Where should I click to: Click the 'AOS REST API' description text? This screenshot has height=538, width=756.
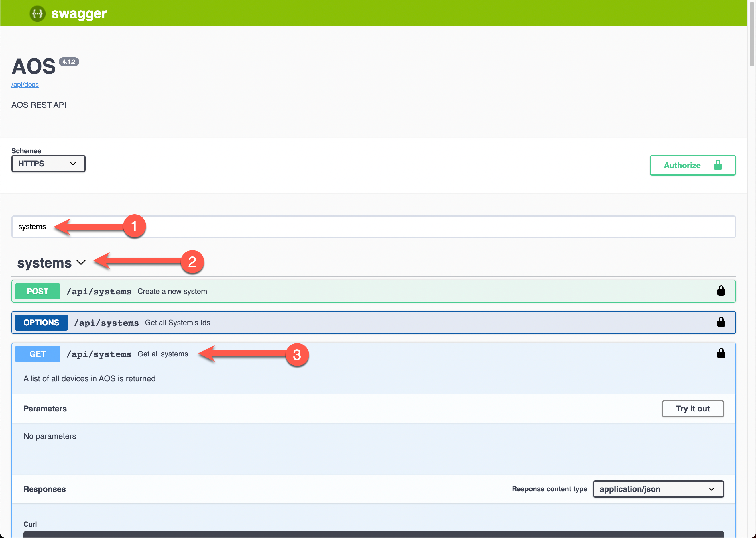(39, 105)
